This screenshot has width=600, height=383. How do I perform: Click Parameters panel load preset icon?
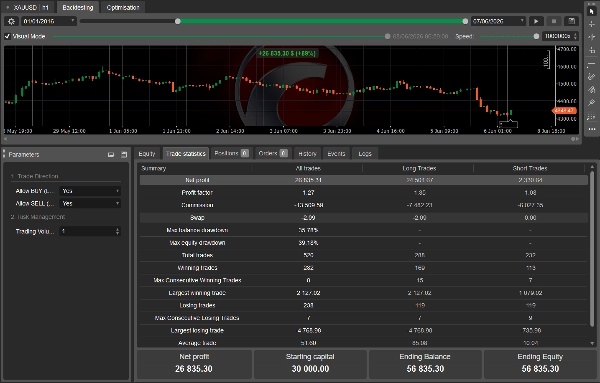click(111, 155)
